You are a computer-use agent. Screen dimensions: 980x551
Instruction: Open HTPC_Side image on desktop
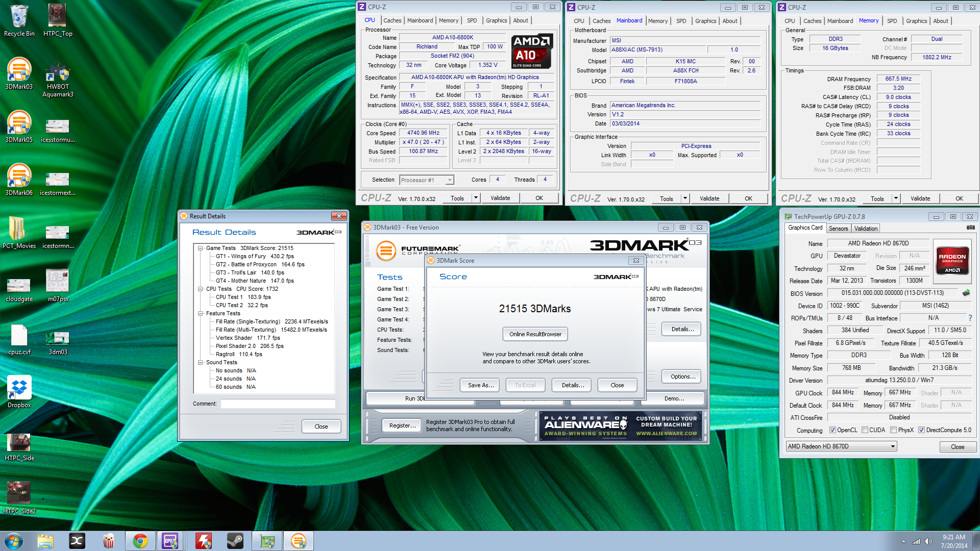tap(19, 447)
